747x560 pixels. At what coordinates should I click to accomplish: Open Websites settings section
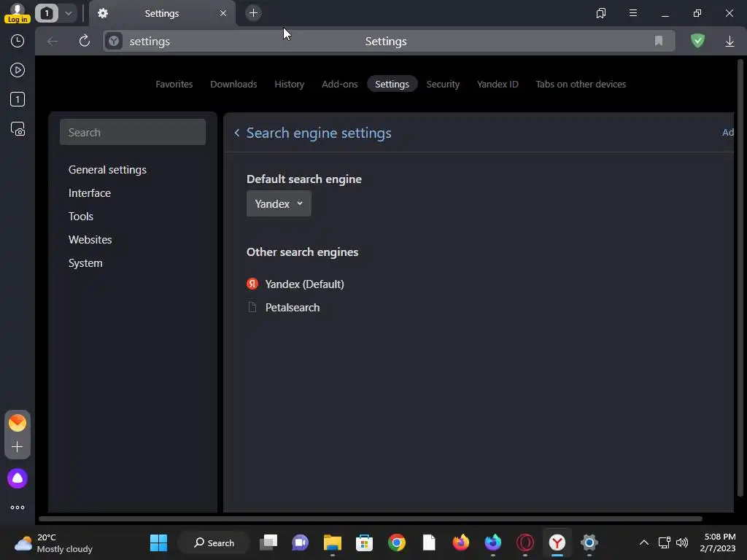pos(90,240)
